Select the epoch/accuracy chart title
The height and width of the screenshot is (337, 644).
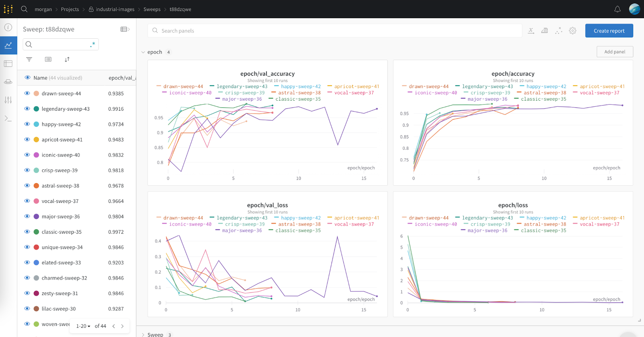513,74
